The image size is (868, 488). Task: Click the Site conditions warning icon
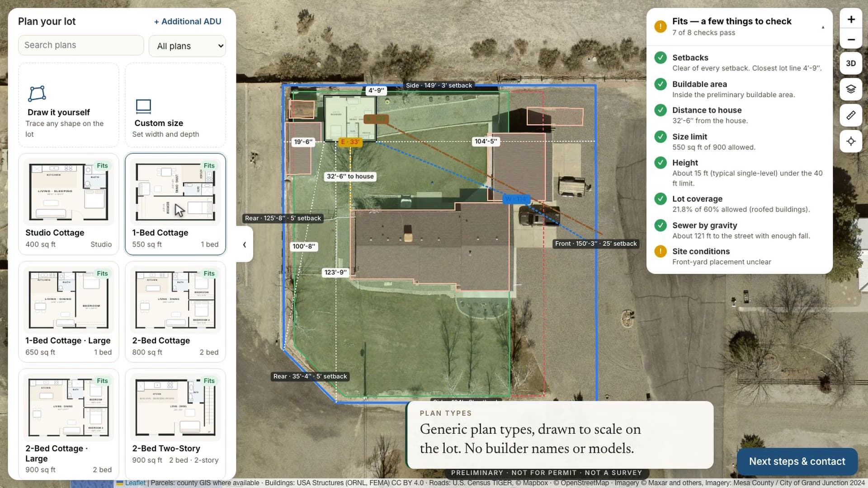click(x=660, y=251)
